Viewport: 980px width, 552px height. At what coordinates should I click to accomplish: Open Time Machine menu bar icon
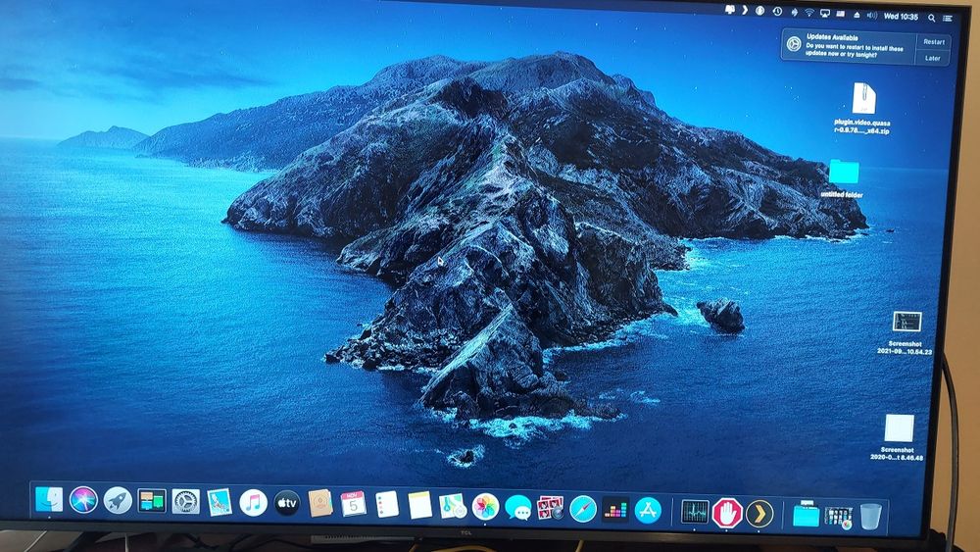coord(777,12)
